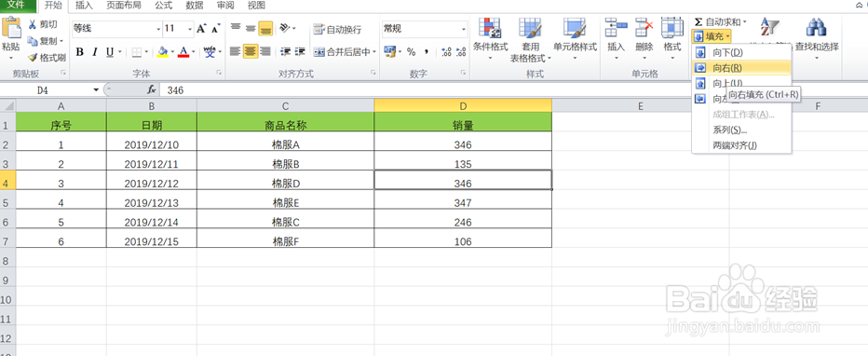
Task: Open the text orientation options
Action: tap(286, 28)
